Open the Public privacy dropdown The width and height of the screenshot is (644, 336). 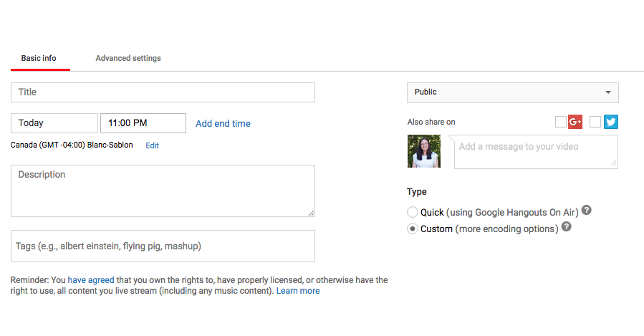tap(512, 92)
